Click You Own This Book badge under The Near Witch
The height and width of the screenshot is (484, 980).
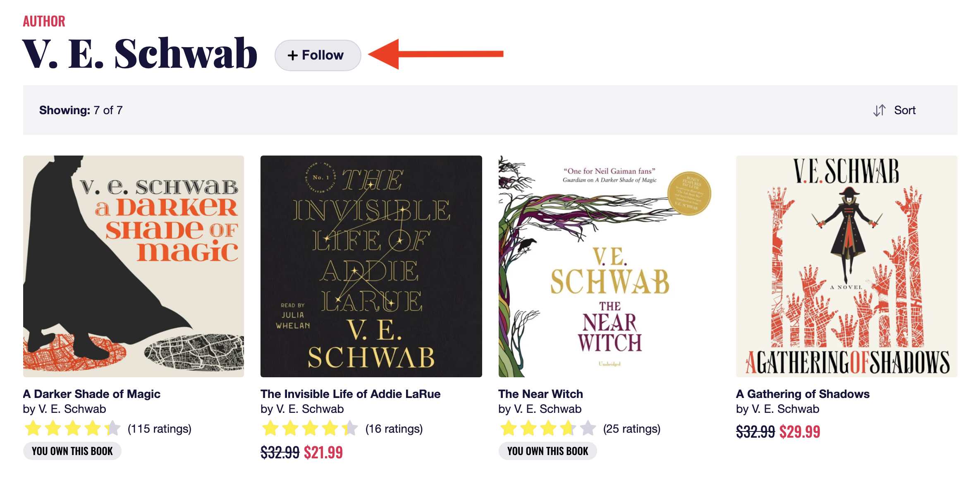(x=547, y=451)
